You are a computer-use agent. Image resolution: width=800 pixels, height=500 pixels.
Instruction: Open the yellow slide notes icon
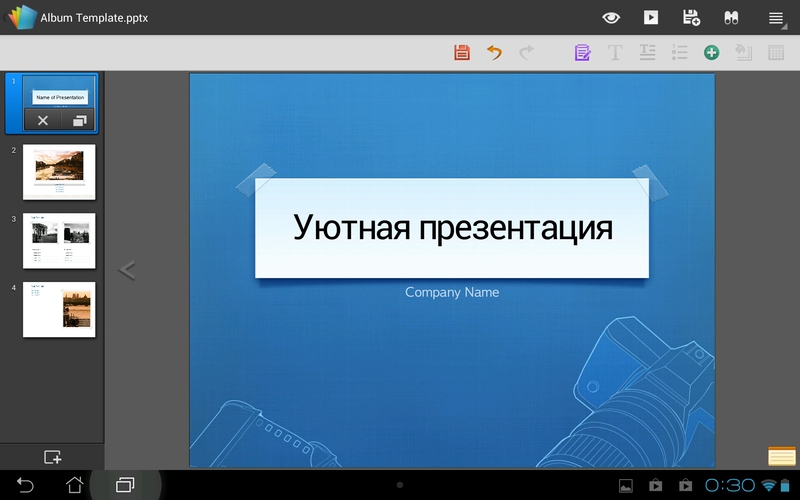click(x=782, y=456)
